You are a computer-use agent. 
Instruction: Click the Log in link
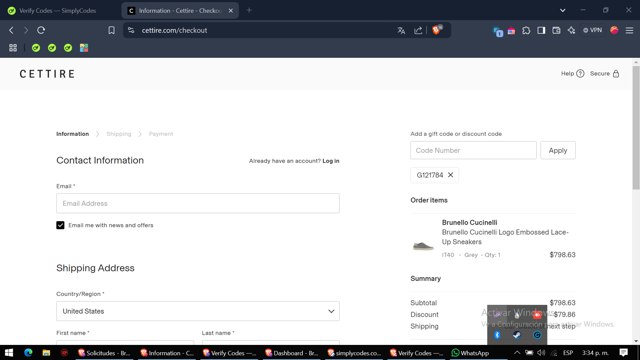coord(331,161)
